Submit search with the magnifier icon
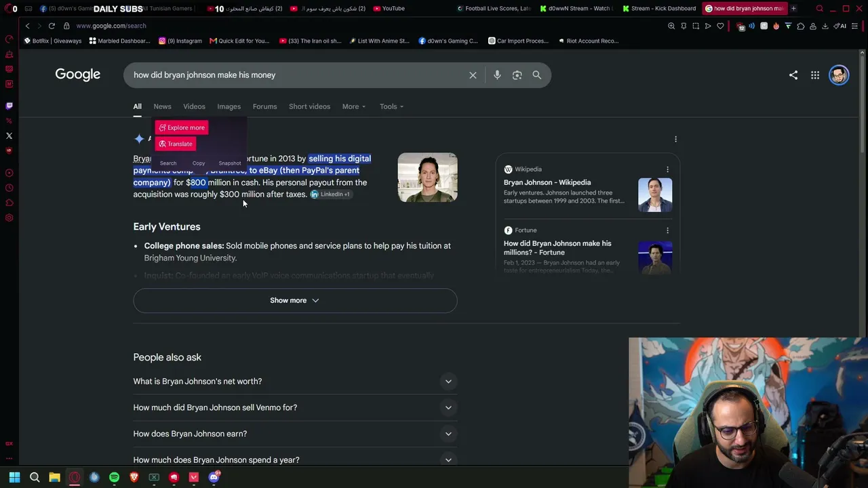The height and width of the screenshot is (488, 868). pos(537,75)
